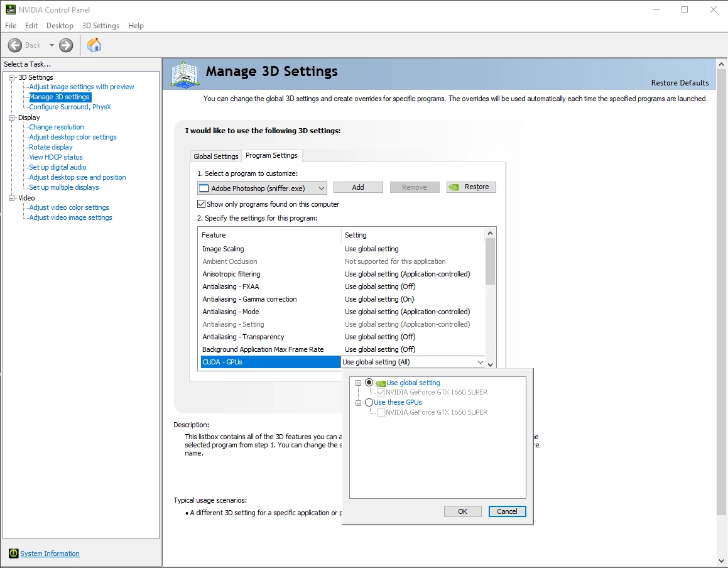This screenshot has height=568, width=728.
Task: Select the Anisotropic filtering feature row
Action: tap(342, 274)
